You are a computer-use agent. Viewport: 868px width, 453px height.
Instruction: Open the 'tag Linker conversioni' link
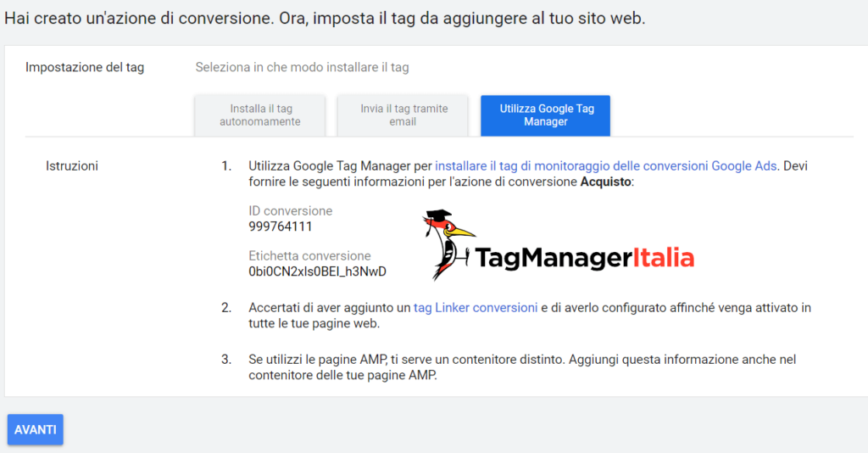[x=476, y=308]
